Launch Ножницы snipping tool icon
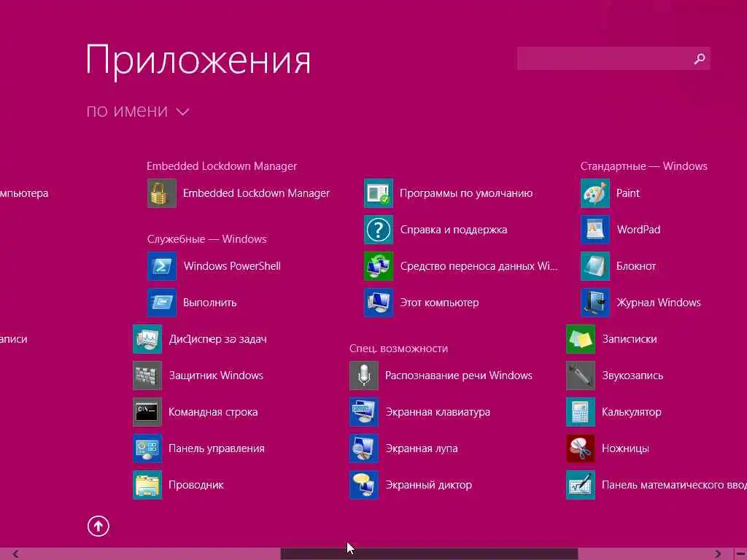The width and height of the screenshot is (747, 560). tap(580, 448)
